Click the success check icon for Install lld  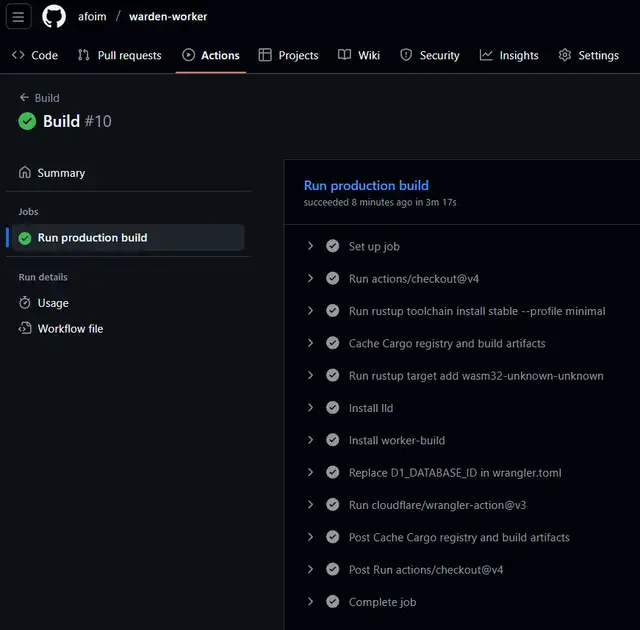(x=333, y=408)
